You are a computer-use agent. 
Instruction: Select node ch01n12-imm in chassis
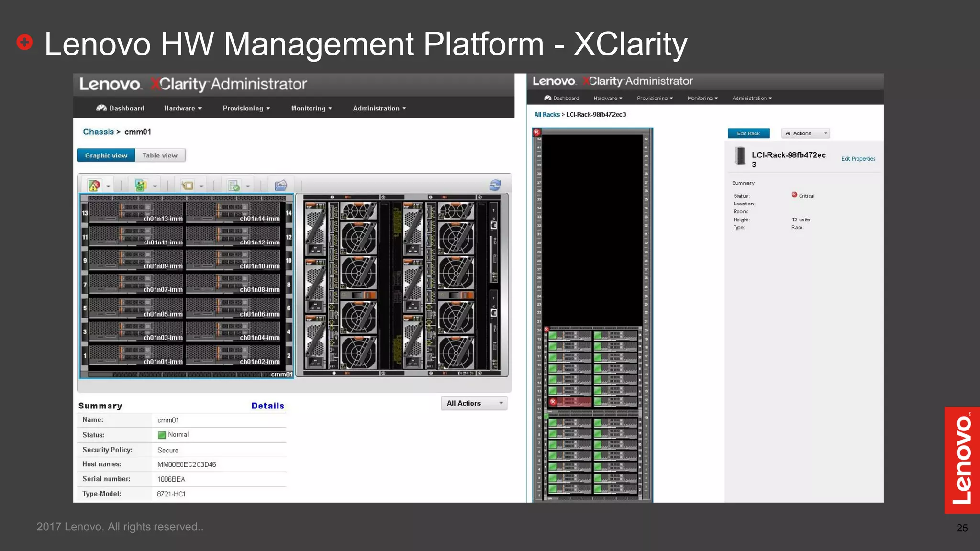pos(233,236)
